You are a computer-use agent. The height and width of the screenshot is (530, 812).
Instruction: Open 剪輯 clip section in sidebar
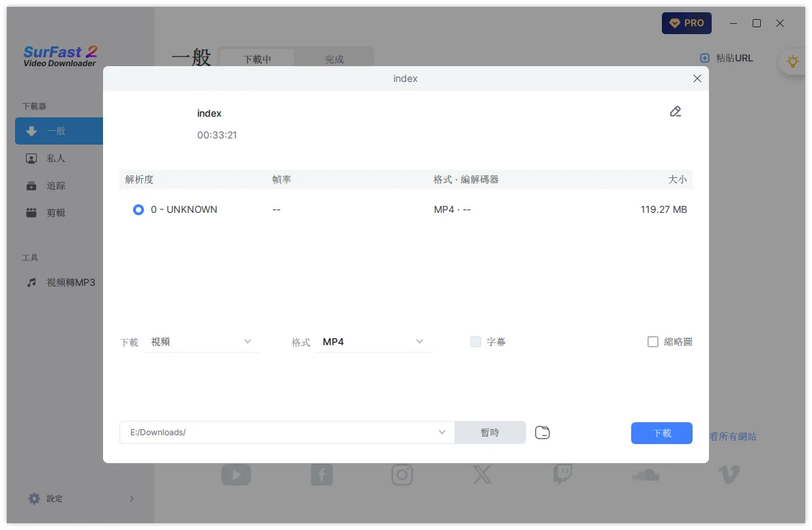click(56, 213)
